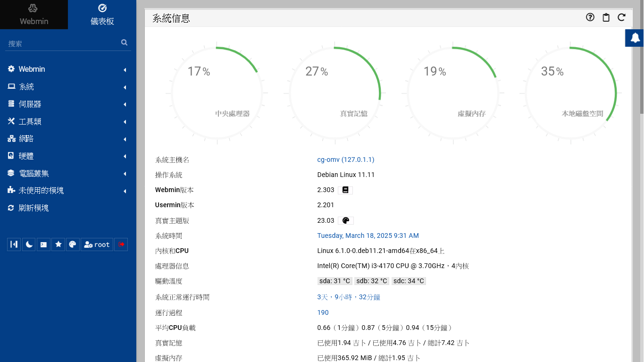Screen dimensions: 644x362
Task: Click the 伺服器 server icon
Action: [x=11, y=104]
